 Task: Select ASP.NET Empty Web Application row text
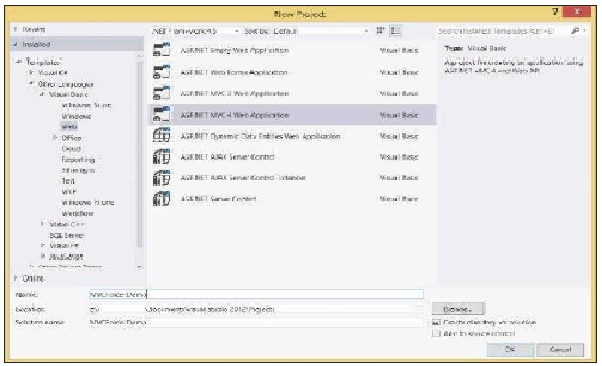[235, 50]
